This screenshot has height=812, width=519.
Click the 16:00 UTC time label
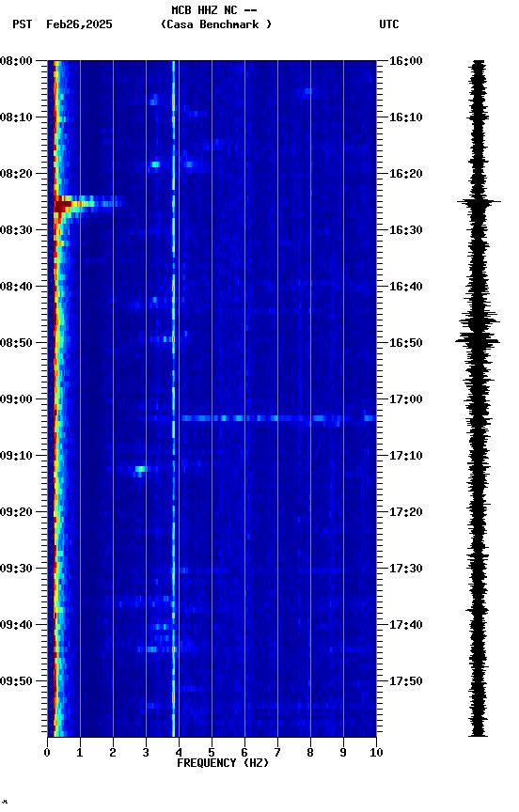406,61
